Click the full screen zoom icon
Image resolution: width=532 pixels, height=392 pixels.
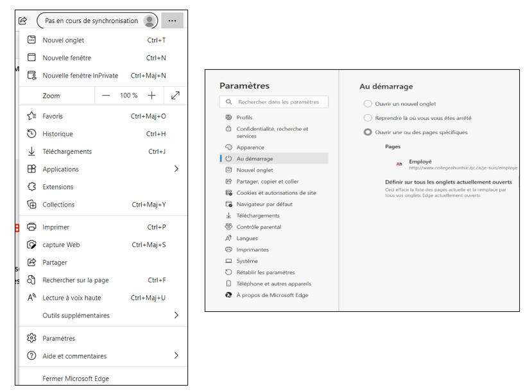175,96
